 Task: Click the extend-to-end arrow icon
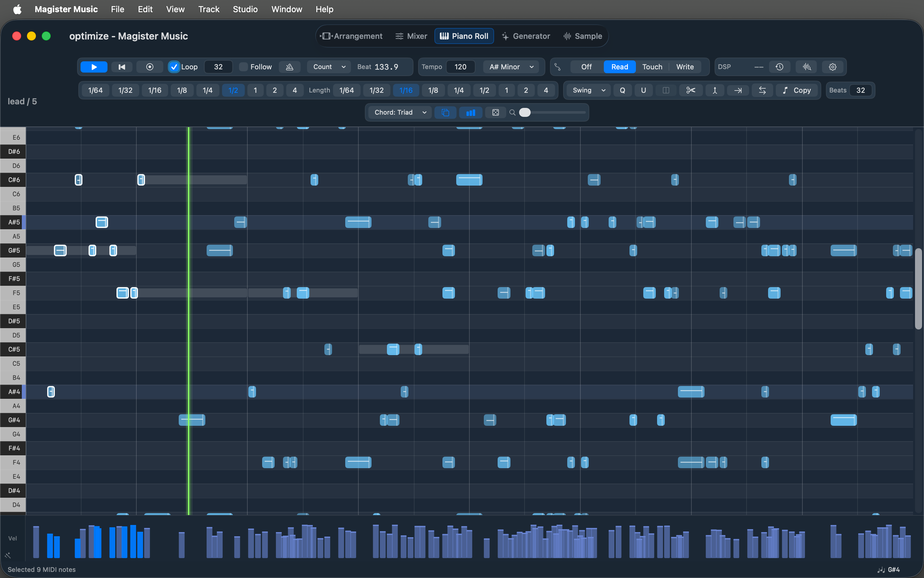[738, 90]
